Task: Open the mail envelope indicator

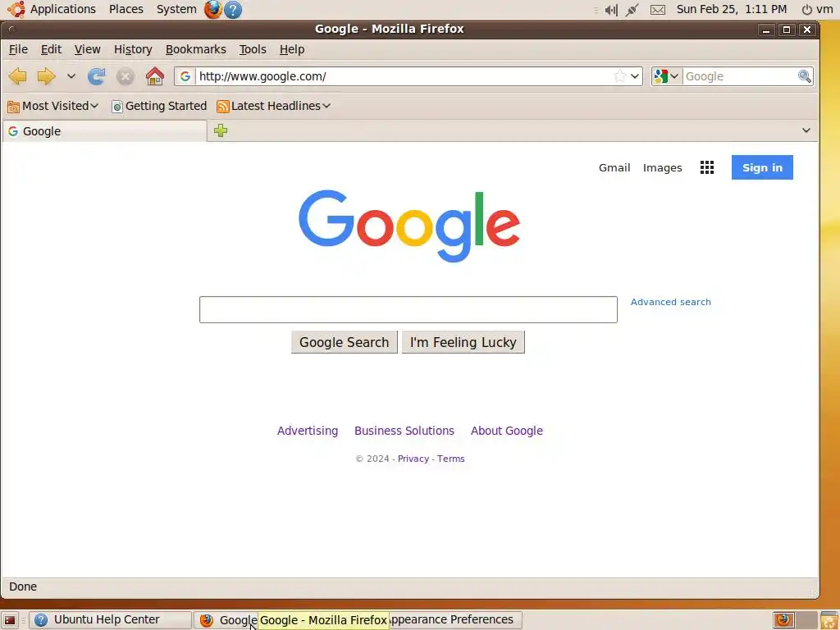Action: point(657,10)
